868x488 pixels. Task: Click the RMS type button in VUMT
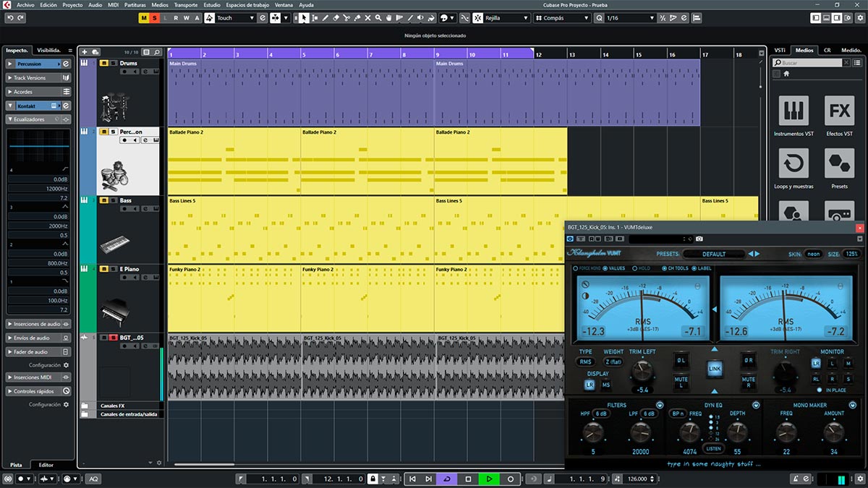(x=585, y=362)
